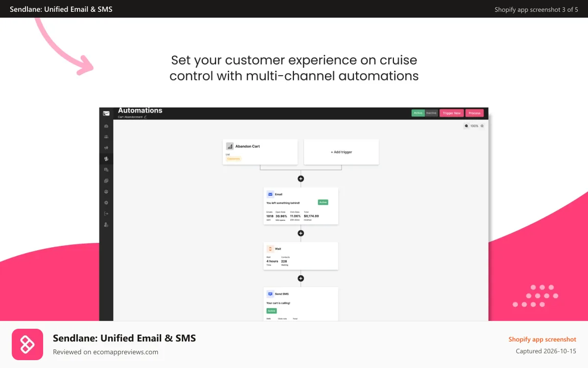Set automation status to Inactive in header
The image size is (588, 368).
431,113
